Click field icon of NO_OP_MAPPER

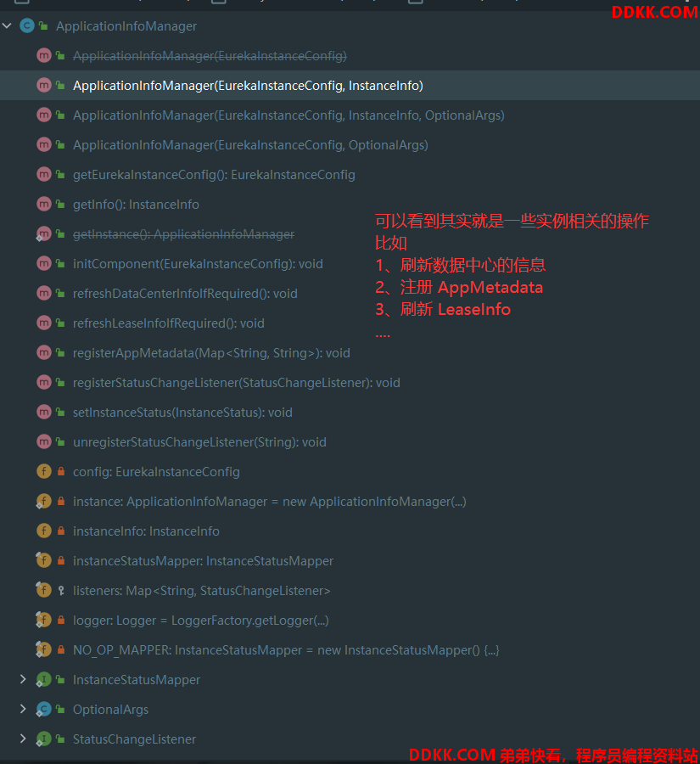pyautogui.click(x=44, y=650)
